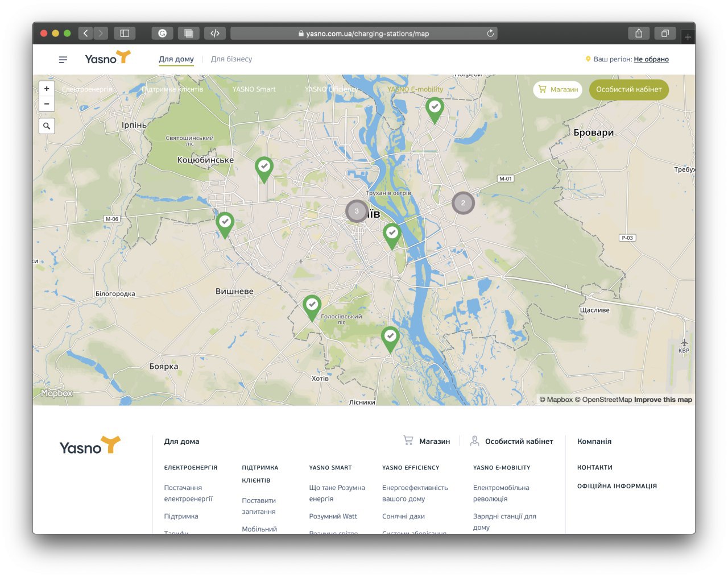The image size is (728, 577).
Task: Open the footer Підтримка link
Action: point(181,516)
